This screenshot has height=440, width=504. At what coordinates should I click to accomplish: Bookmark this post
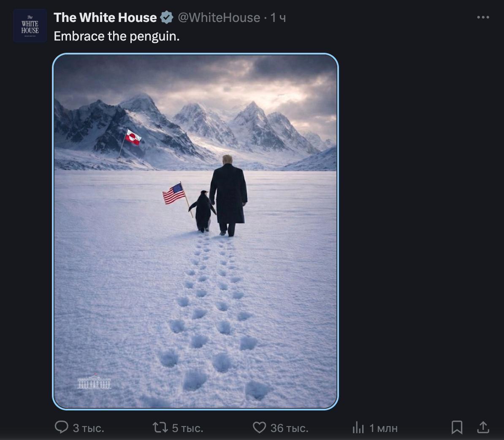click(x=457, y=427)
